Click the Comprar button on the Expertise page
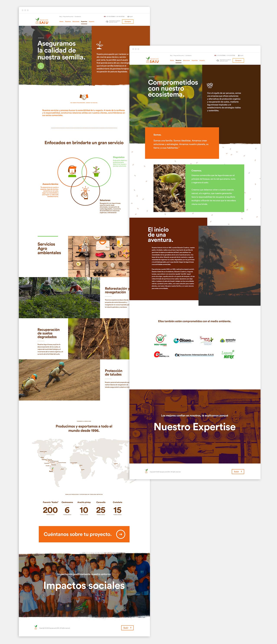Image resolution: width=277 pixels, height=644 pixels. point(128,21)
